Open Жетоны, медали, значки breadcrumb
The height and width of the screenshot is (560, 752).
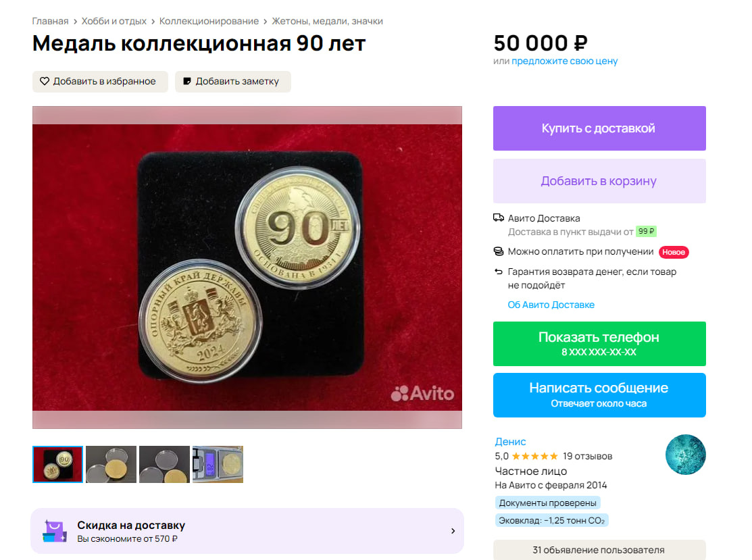click(x=327, y=21)
